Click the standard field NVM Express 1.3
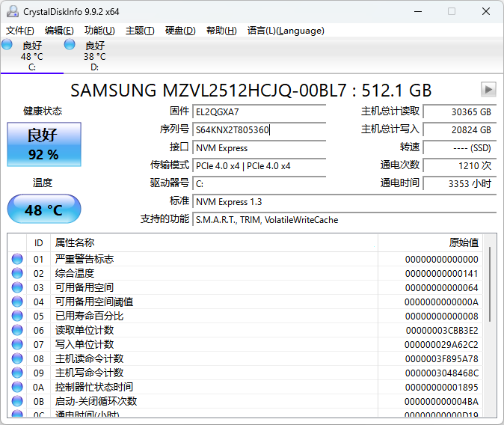This screenshot has height=425, width=504. [345, 202]
